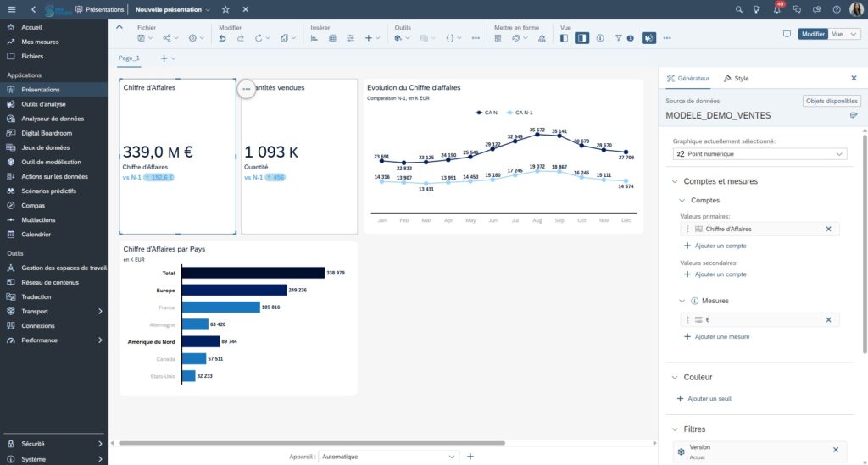Screen dimensions: 868x465
Task: Collapse the Comptes et mesures section
Action: coord(675,181)
